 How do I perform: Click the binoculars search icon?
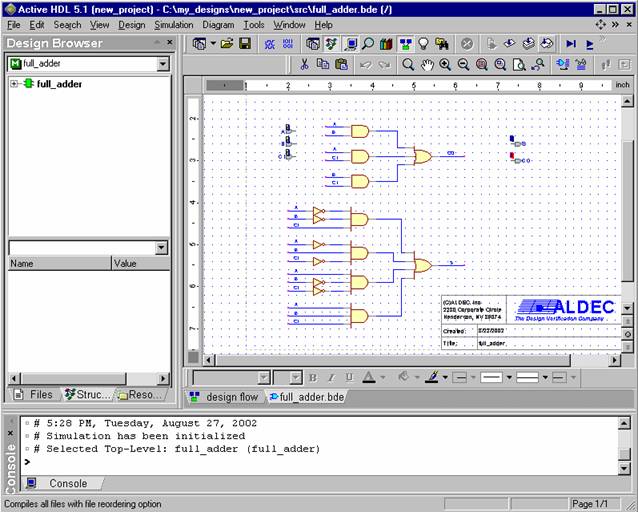click(442, 44)
